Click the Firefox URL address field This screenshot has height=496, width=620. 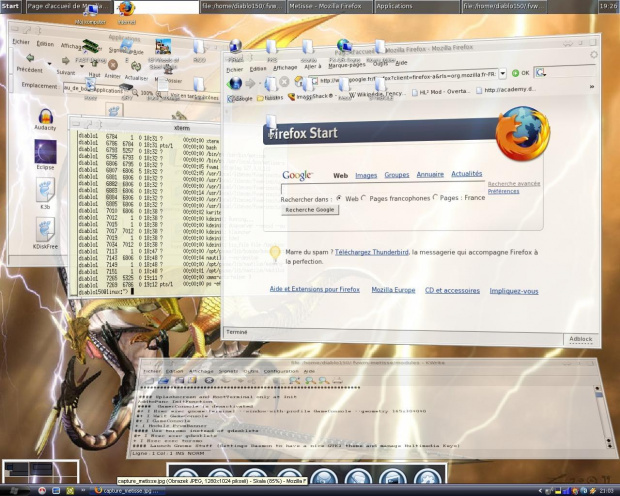[x=406, y=76]
